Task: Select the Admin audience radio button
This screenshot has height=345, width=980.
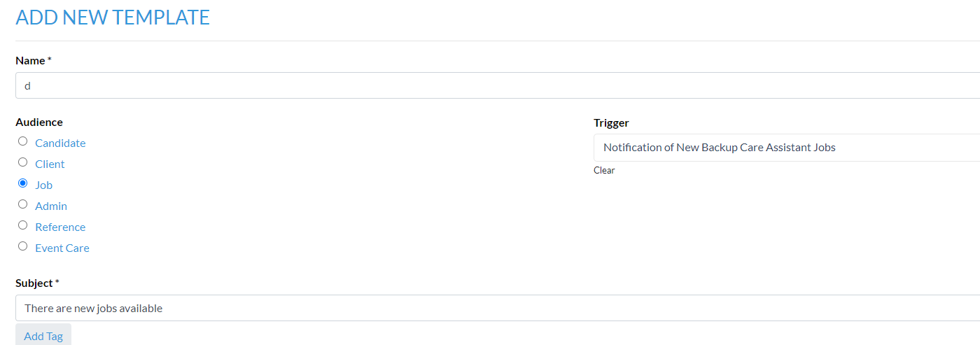Action: pyautogui.click(x=22, y=204)
